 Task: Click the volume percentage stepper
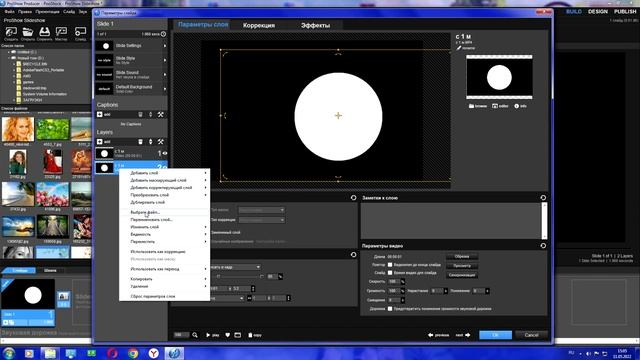click(x=402, y=291)
